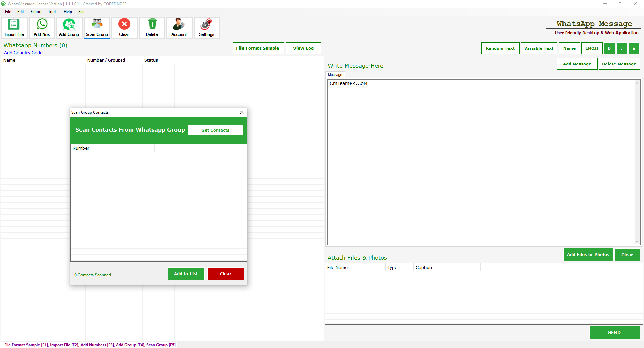Clear attached files with Clear button
This screenshot has width=644, height=348.
627,255
